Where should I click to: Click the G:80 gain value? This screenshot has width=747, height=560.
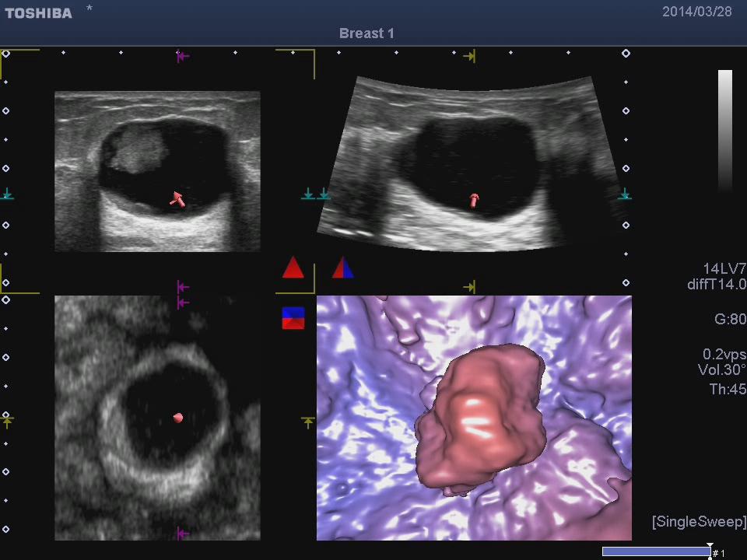(731, 319)
